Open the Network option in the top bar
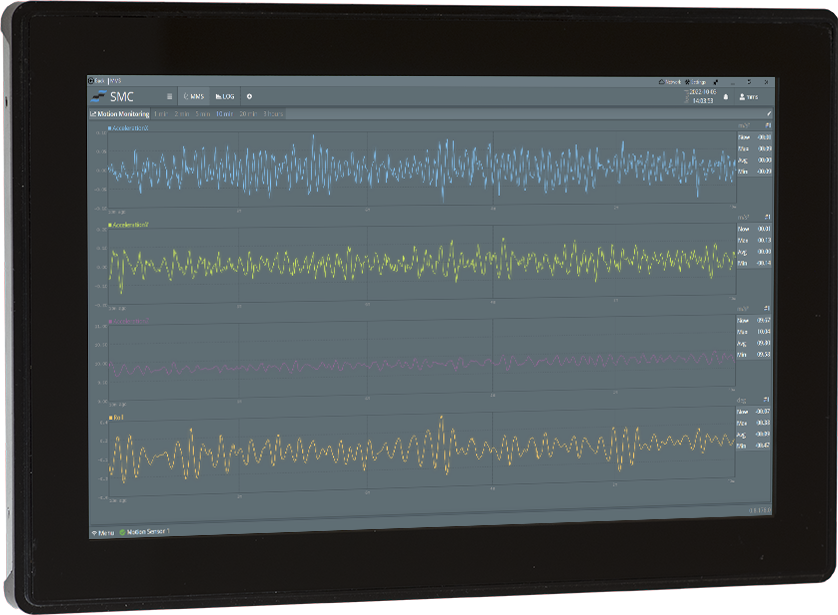Viewport: 838px width, 615px height. (670, 82)
